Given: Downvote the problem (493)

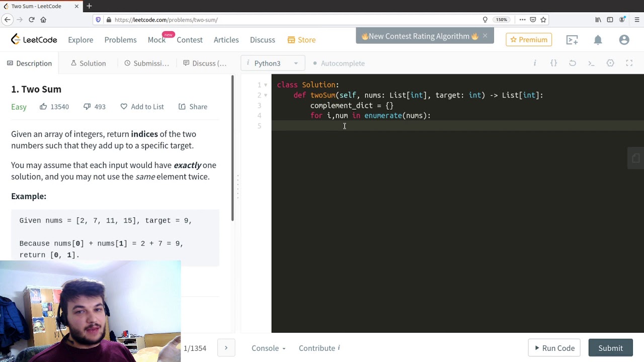Looking at the screenshot, I should (94, 107).
